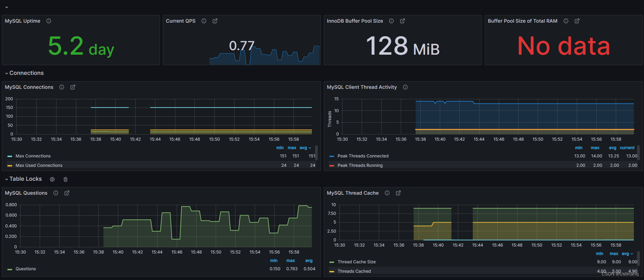Click Peak Threads Connected max value 14.00

tap(597, 156)
